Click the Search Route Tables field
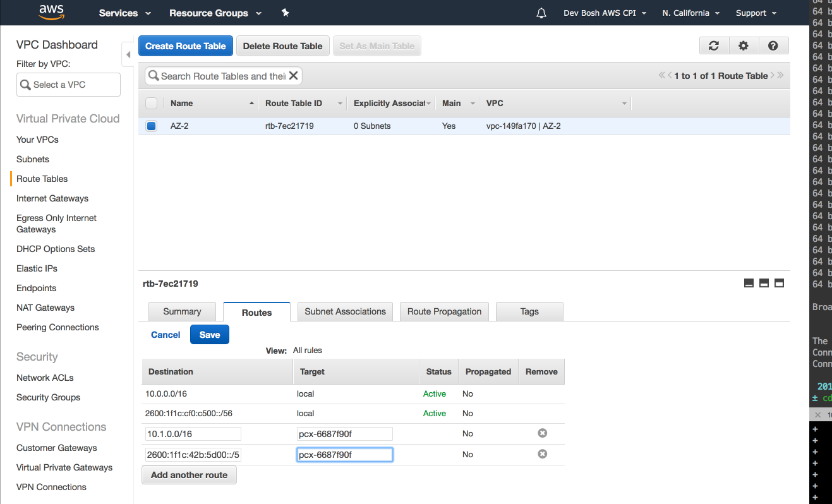 click(223, 76)
